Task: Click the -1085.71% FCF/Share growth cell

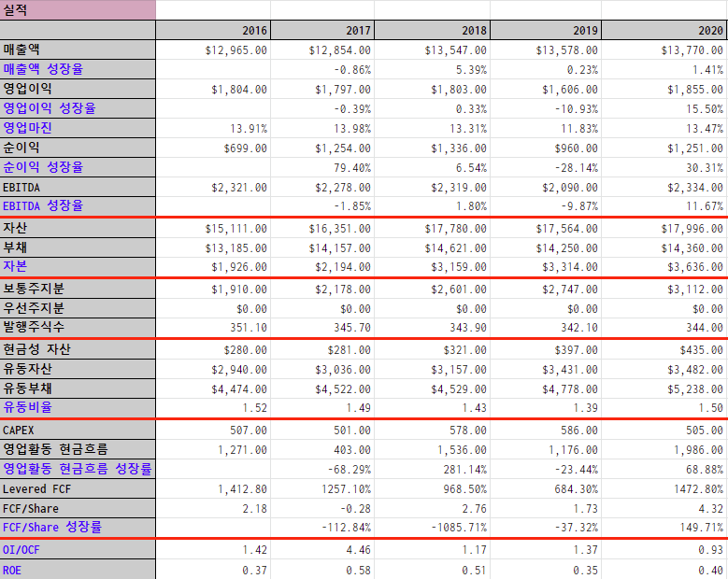Action: click(433, 528)
